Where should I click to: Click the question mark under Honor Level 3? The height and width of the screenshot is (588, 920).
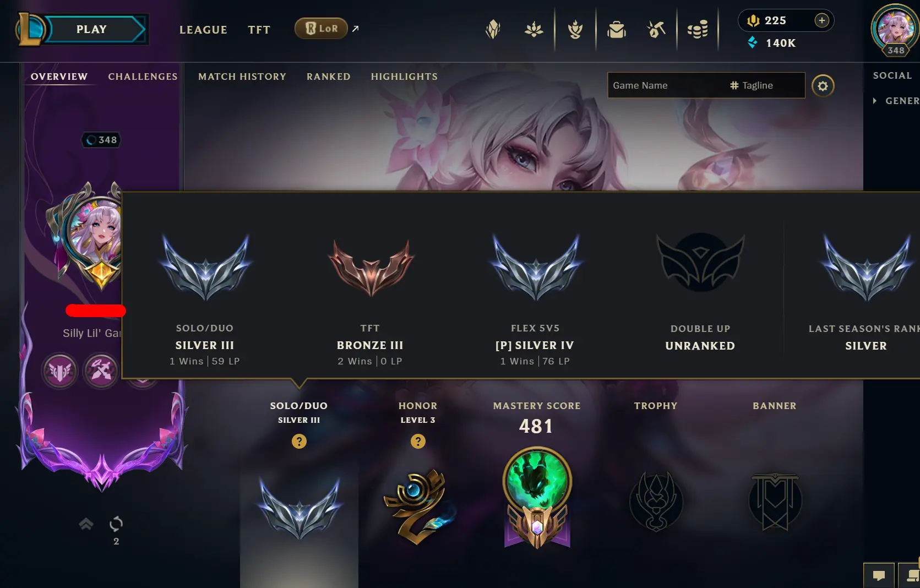tap(418, 441)
